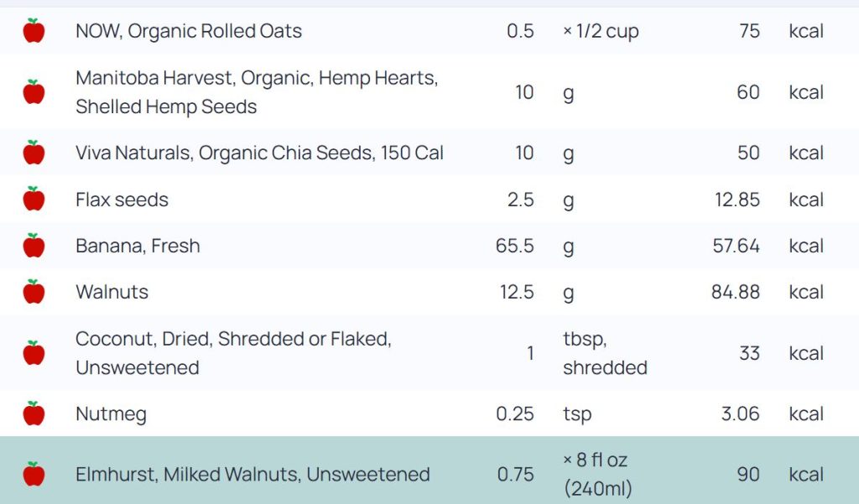859x504 pixels.
Task: Select the Viva Naturals Chia Seeds row
Action: 259,153
